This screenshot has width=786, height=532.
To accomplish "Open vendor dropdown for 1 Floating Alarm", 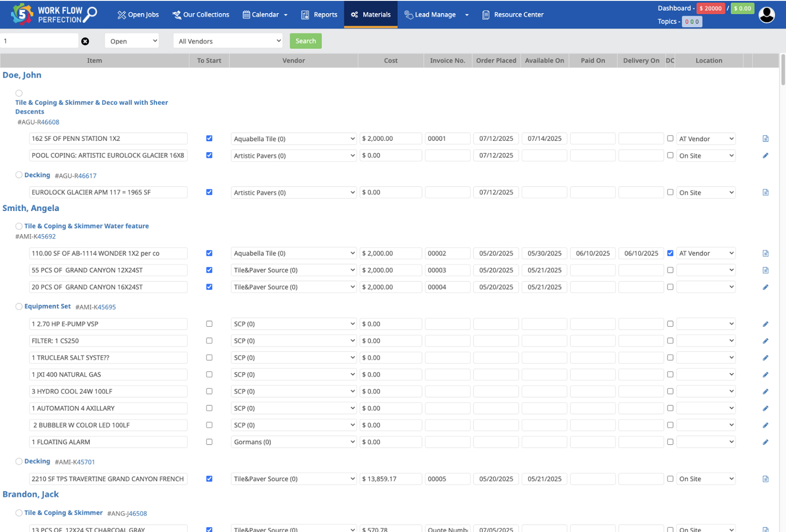I will (x=294, y=442).
